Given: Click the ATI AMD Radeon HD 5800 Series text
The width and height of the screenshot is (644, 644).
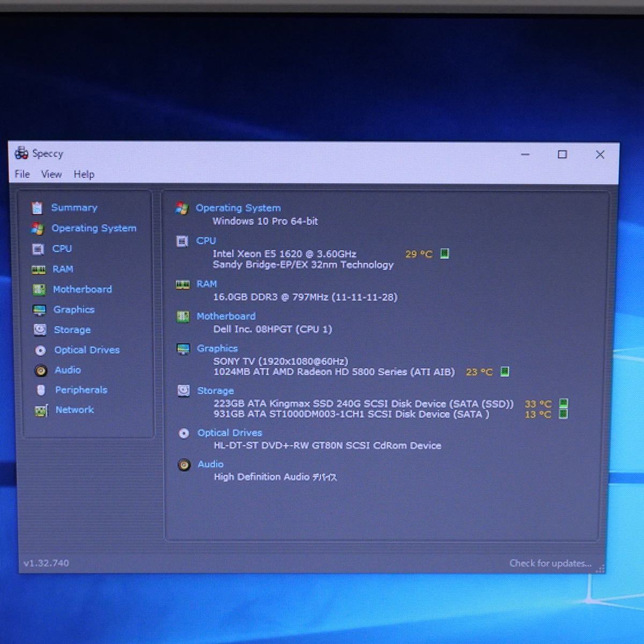Looking at the screenshot, I should pyautogui.click(x=334, y=372).
